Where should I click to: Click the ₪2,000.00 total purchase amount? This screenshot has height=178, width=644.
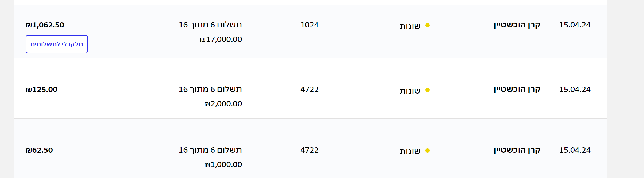[x=223, y=104]
